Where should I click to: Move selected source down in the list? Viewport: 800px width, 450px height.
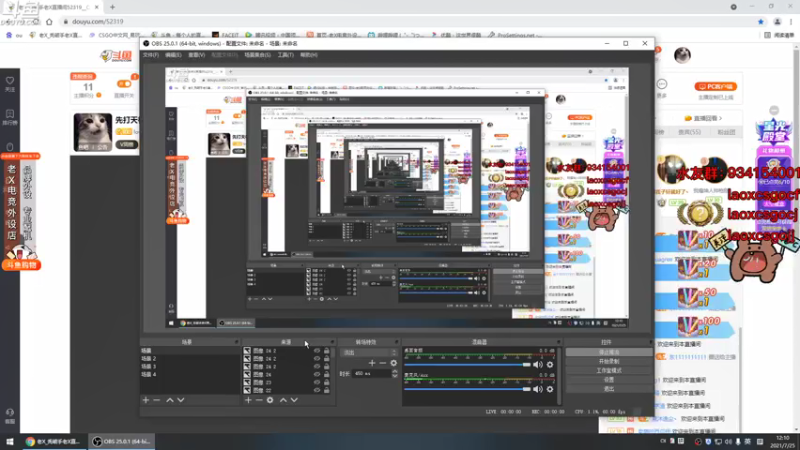294,400
